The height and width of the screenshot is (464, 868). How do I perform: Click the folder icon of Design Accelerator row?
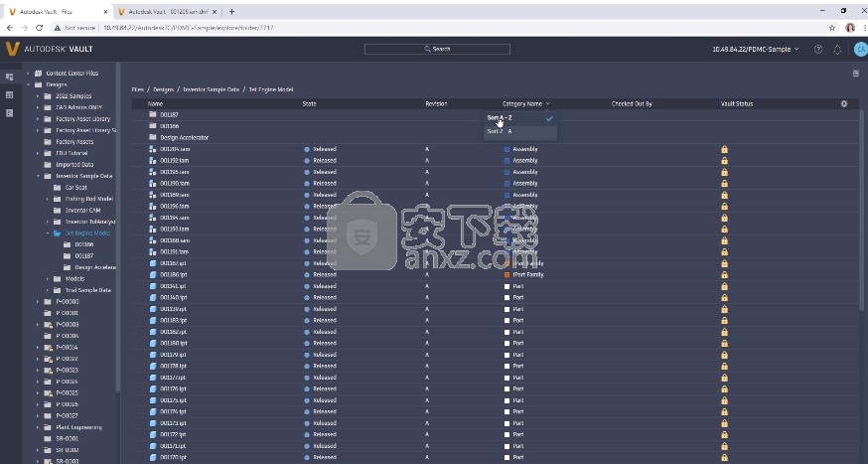(x=153, y=137)
